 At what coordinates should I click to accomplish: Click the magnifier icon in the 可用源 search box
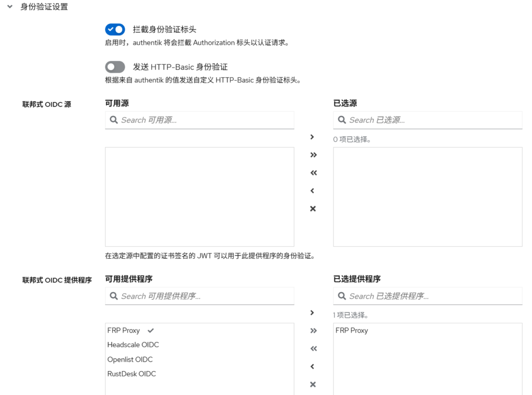pyautogui.click(x=114, y=120)
